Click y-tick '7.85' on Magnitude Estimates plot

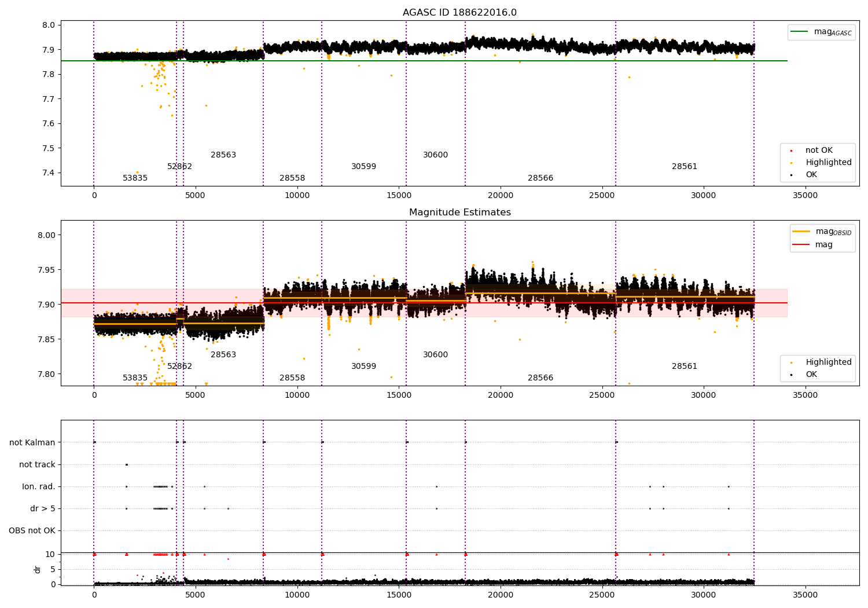(x=46, y=340)
